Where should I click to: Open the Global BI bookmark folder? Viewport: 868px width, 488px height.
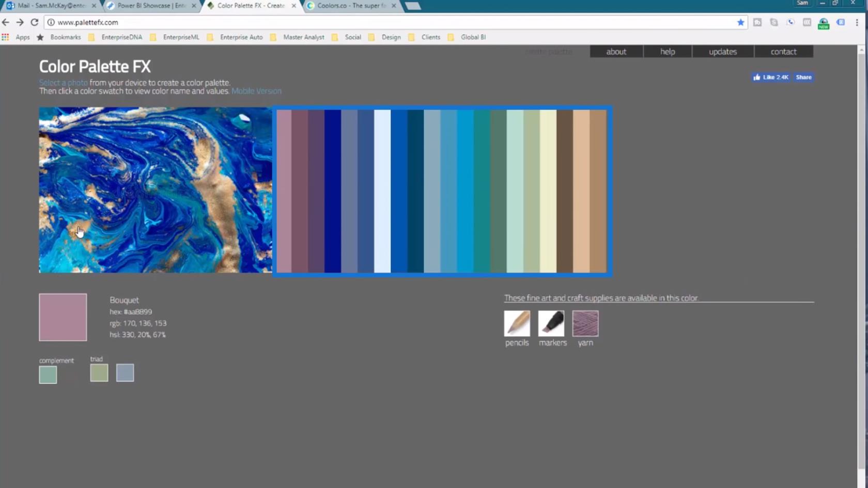click(467, 37)
